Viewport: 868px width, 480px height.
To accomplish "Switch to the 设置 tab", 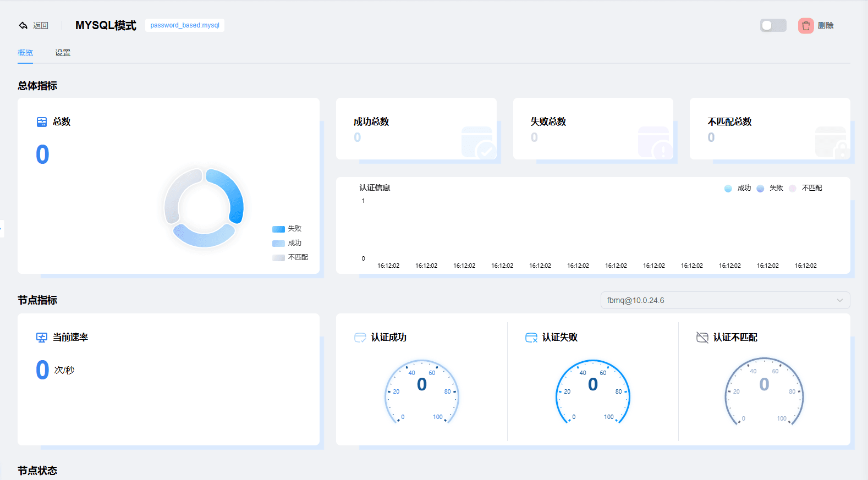I will tap(63, 53).
